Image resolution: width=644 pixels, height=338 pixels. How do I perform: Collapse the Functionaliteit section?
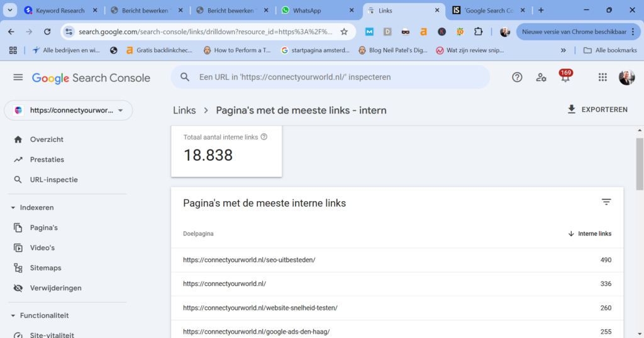[x=13, y=315]
